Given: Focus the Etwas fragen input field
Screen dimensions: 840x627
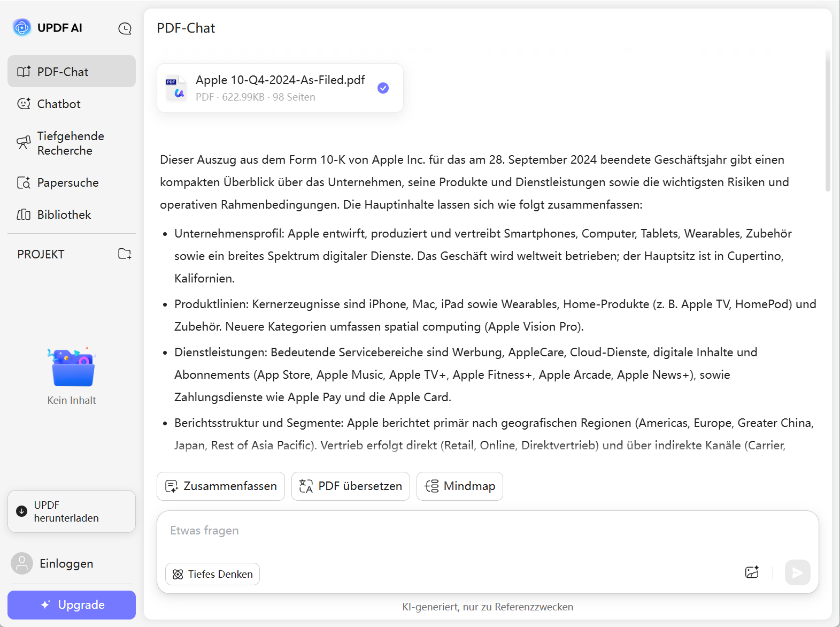Looking at the screenshot, I should [x=488, y=531].
